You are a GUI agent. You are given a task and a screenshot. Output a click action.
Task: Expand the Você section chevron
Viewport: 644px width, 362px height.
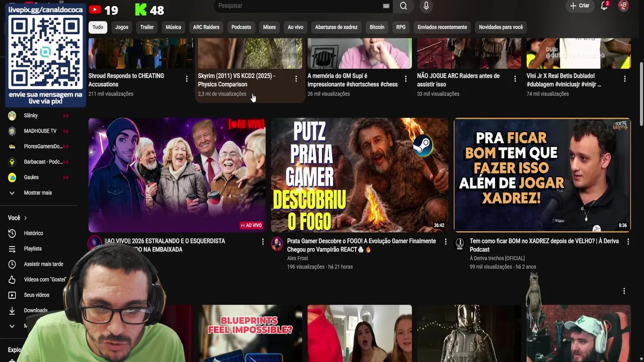(x=25, y=218)
